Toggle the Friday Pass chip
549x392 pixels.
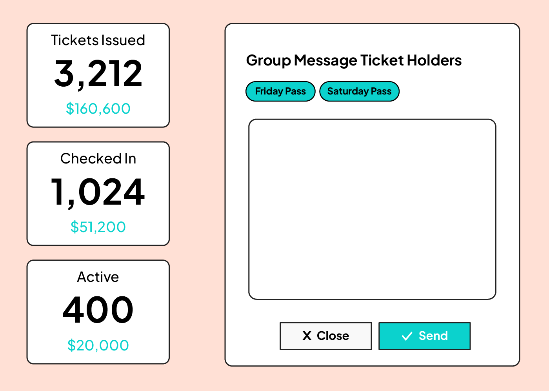[280, 91]
